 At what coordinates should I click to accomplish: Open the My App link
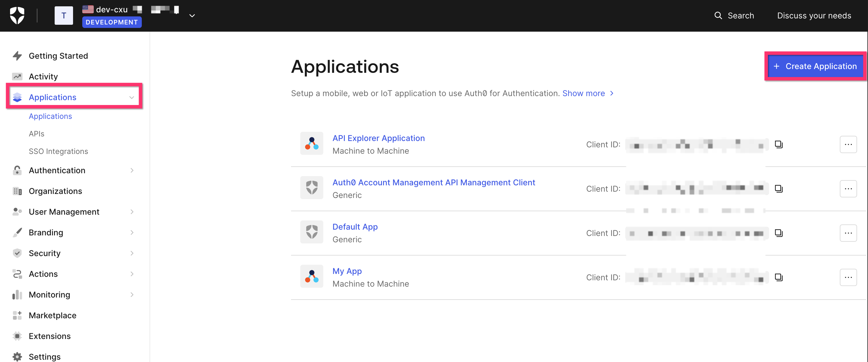[347, 271]
